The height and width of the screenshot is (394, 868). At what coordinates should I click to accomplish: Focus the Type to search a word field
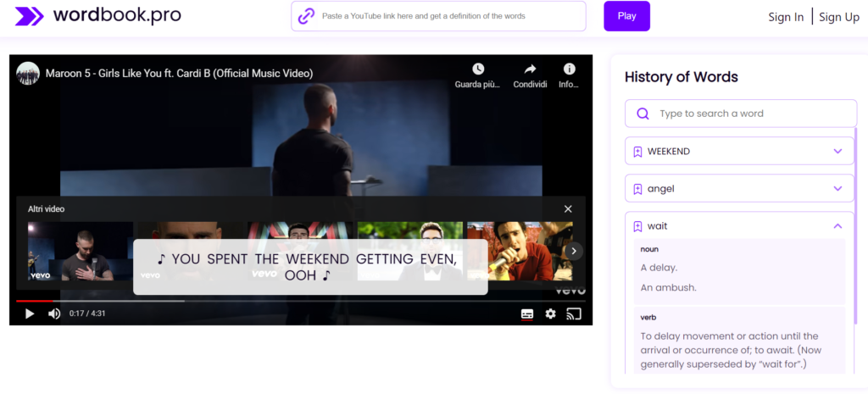(x=741, y=114)
